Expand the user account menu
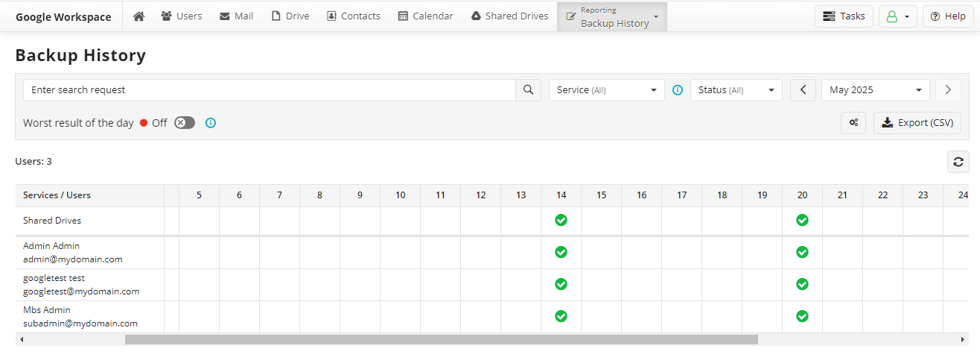980x360 pixels. tap(898, 16)
